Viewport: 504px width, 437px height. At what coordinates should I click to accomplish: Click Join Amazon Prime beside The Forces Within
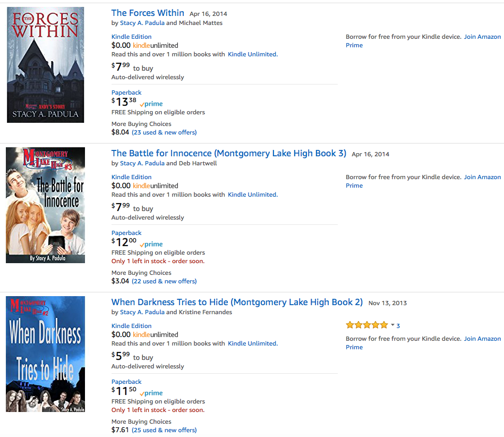coord(482,37)
